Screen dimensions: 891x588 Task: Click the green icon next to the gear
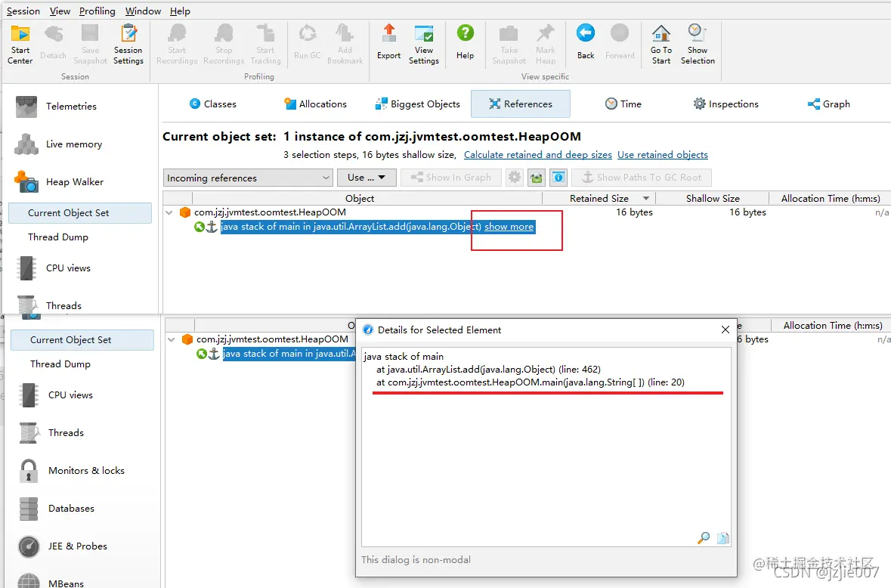pos(537,178)
